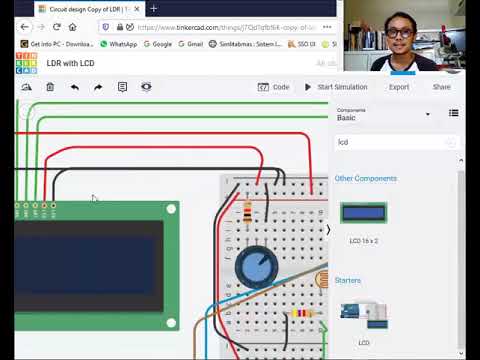The height and width of the screenshot is (360, 480).
Task: Click components panel scrollbar
Action: (x=461, y=258)
